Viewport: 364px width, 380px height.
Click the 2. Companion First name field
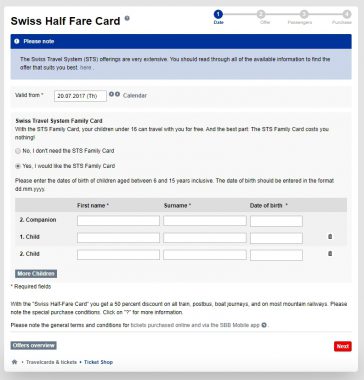[x=118, y=221]
